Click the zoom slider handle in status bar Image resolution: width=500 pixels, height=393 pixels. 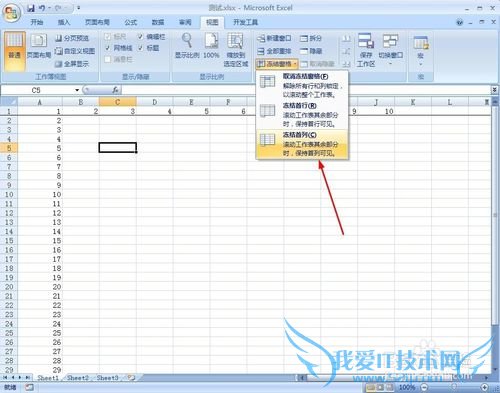click(454, 387)
